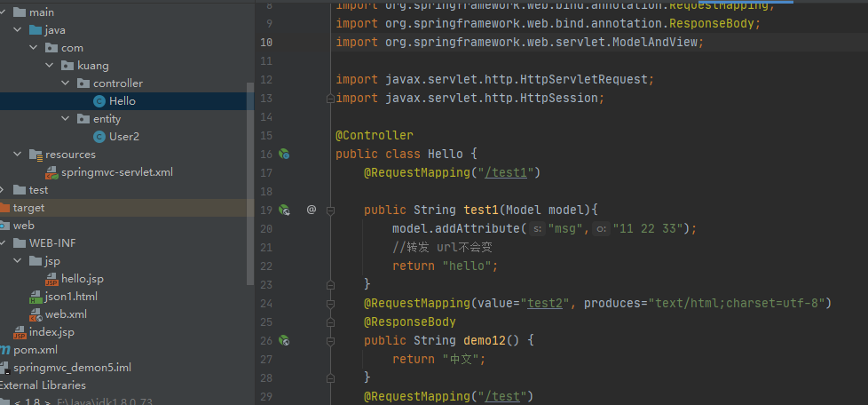Click the project tree vertical scrollbar
Image resolution: width=868 pixels, height=405 pixels.
pyautogui.click(x=250, y=183)
